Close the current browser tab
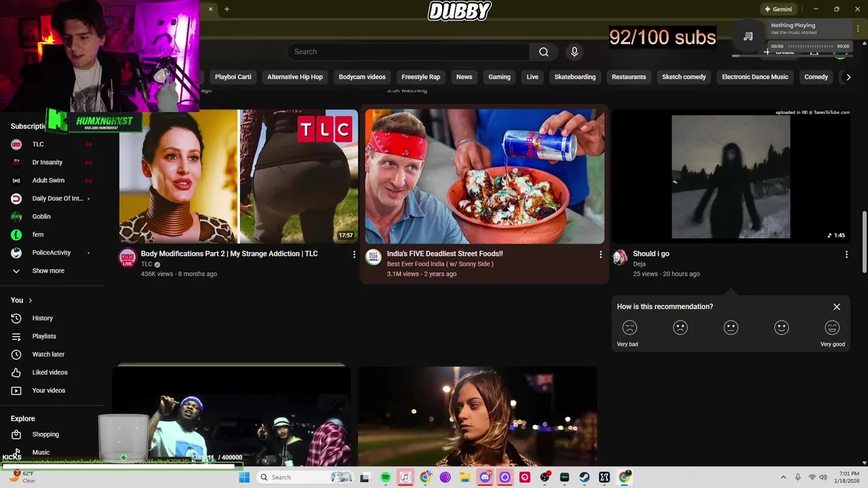This screenshot has width=868, height=488. tap(210, 9)
